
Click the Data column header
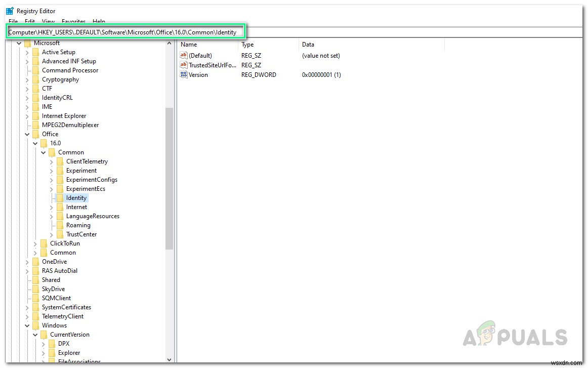[371, 44]
